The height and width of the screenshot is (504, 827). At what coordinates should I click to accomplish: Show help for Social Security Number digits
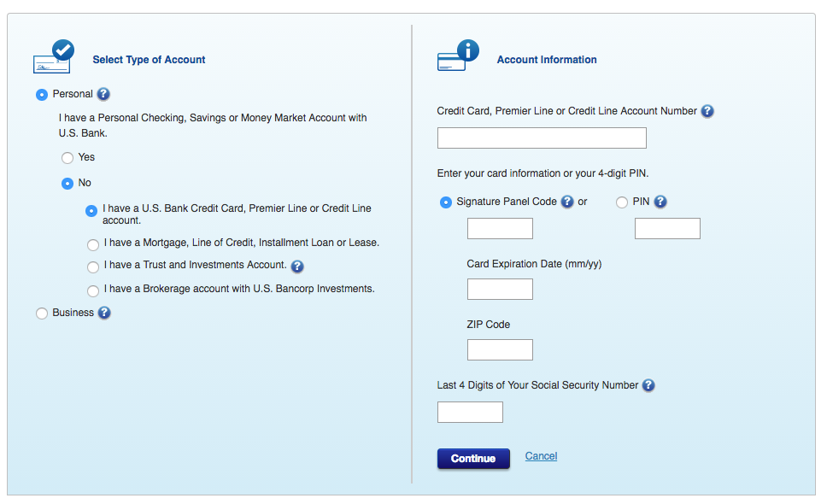click(x=648, y=385)
